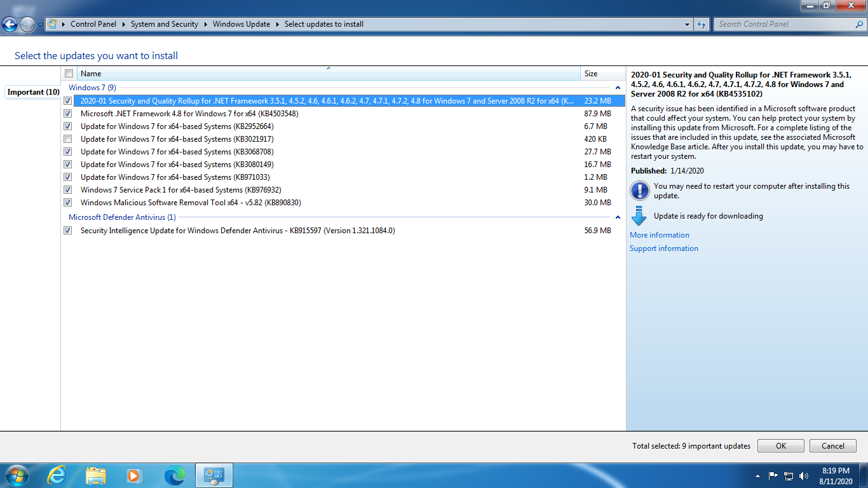
Task: Collapse the Windows 7 (9) group
Action: [618, 88]
